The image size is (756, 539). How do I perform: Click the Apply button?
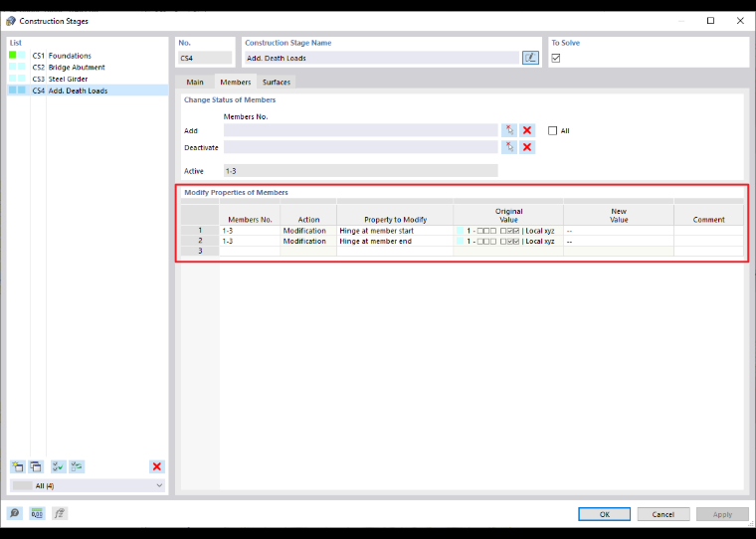pos(722,514)
